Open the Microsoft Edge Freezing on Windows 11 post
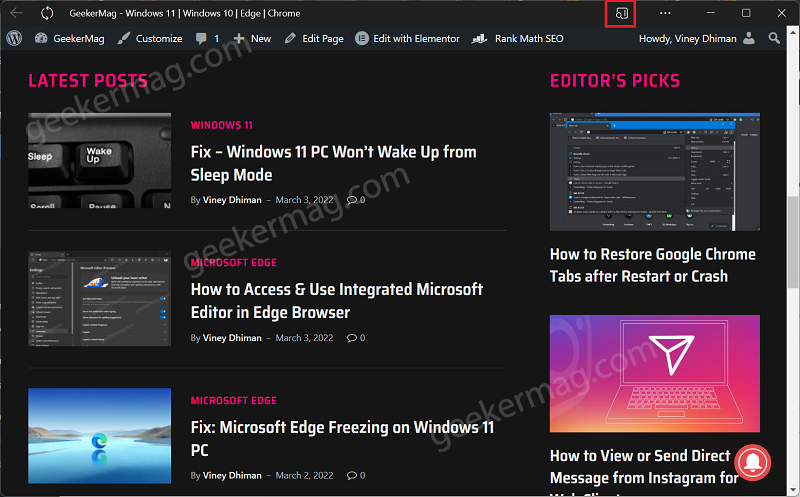 (342, 438)
